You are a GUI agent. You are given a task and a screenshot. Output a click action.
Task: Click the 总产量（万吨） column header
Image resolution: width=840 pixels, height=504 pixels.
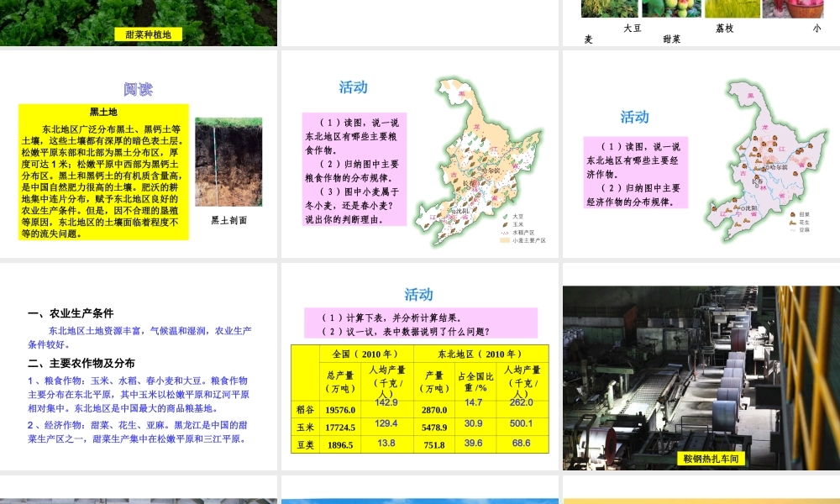click(x=340, y=382)
